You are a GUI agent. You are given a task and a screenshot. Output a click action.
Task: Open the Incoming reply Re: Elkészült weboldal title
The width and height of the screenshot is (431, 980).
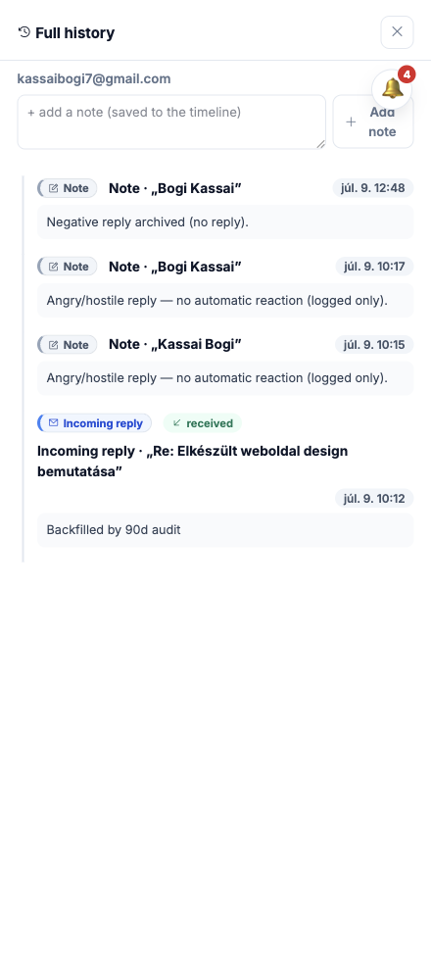click(192, 462)
